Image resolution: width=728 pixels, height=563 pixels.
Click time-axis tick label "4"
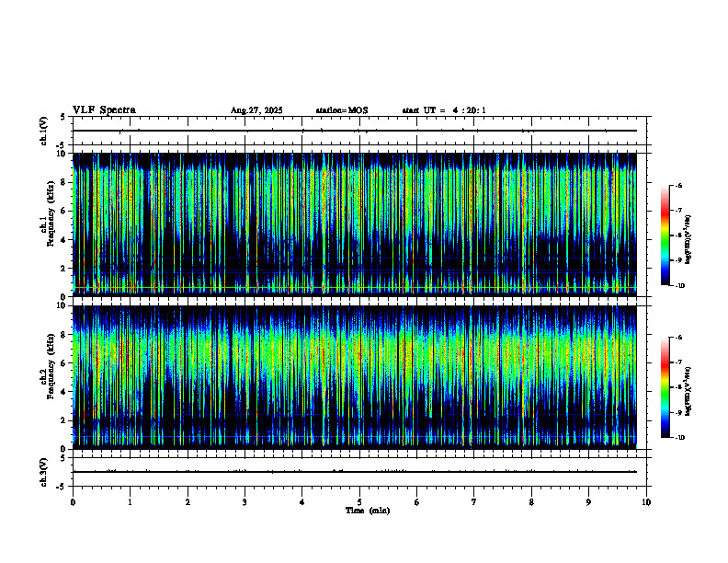point(301,502)
